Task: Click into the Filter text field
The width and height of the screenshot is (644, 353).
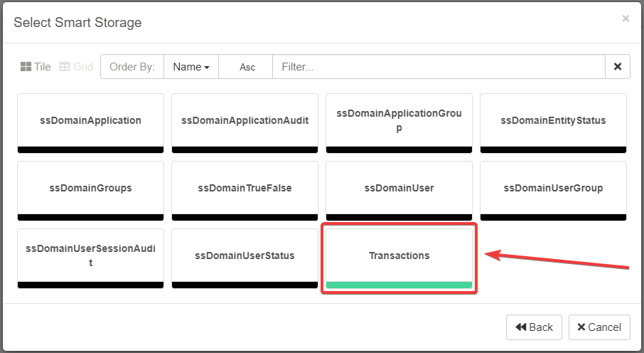Action: (439, 67)
